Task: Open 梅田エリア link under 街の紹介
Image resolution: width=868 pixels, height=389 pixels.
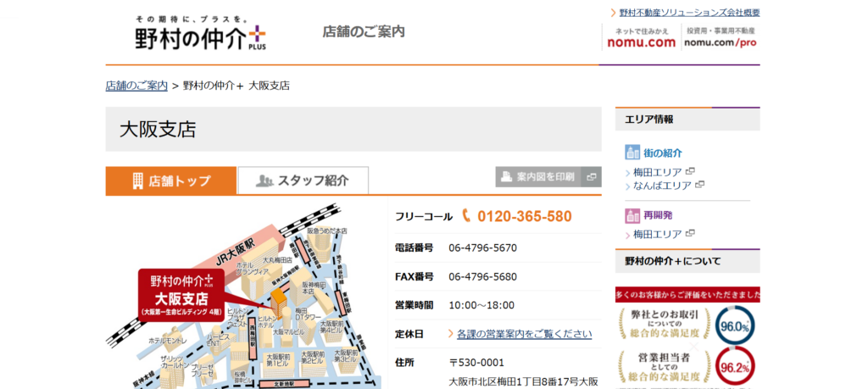Action: click(x=657, y=172)
